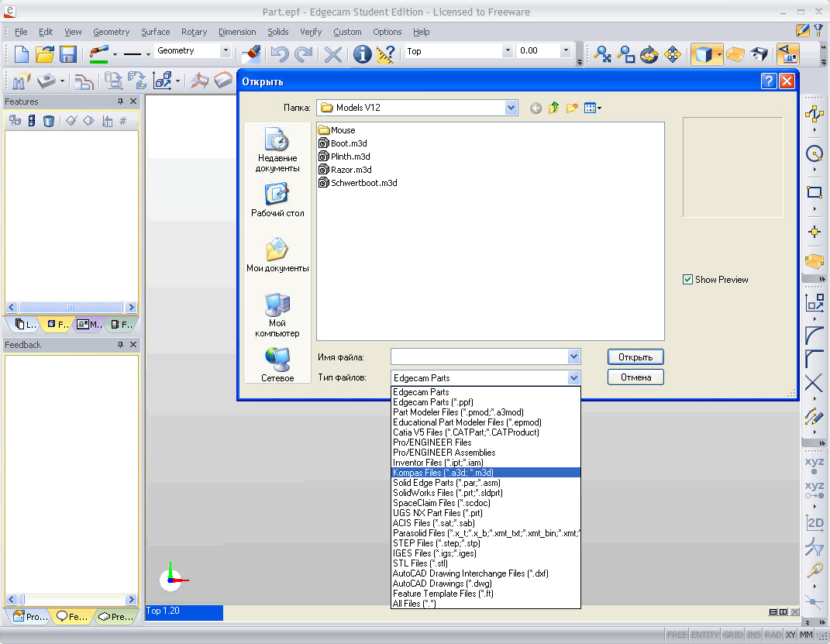Select Razor.m3d file
This screenshot has height=644, width=830.
click(x=345, y=170)
